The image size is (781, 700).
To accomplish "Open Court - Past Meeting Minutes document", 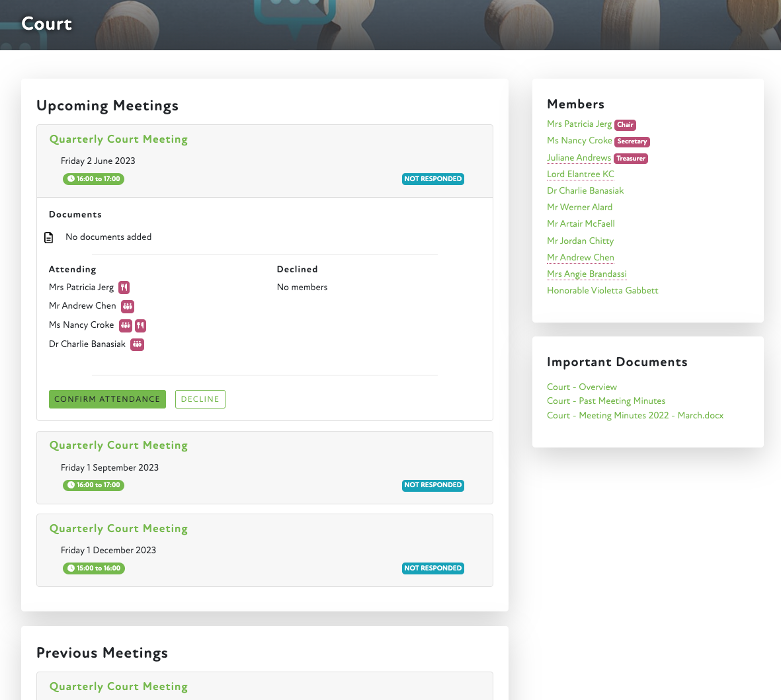I will tap(606, 401).
